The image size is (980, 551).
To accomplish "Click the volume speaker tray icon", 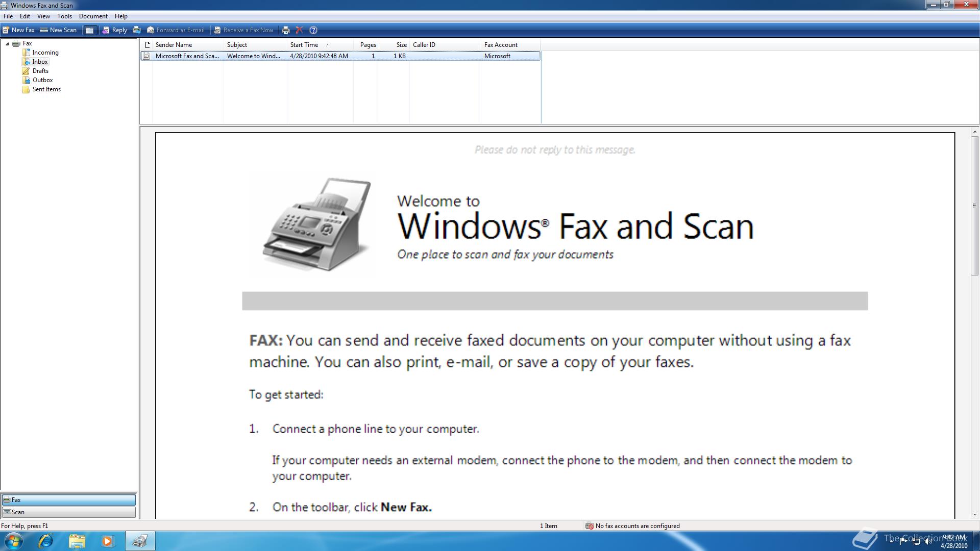I will 928,541.
